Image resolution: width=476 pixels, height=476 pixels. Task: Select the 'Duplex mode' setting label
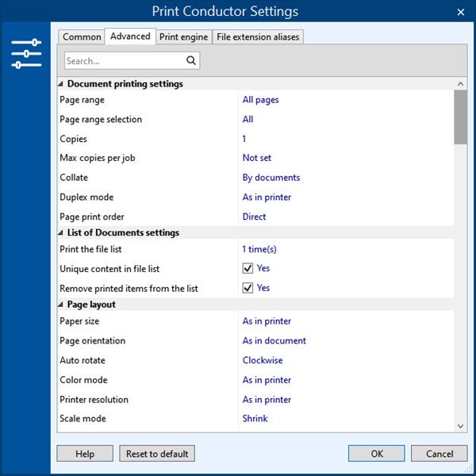[x=86, y=198]
